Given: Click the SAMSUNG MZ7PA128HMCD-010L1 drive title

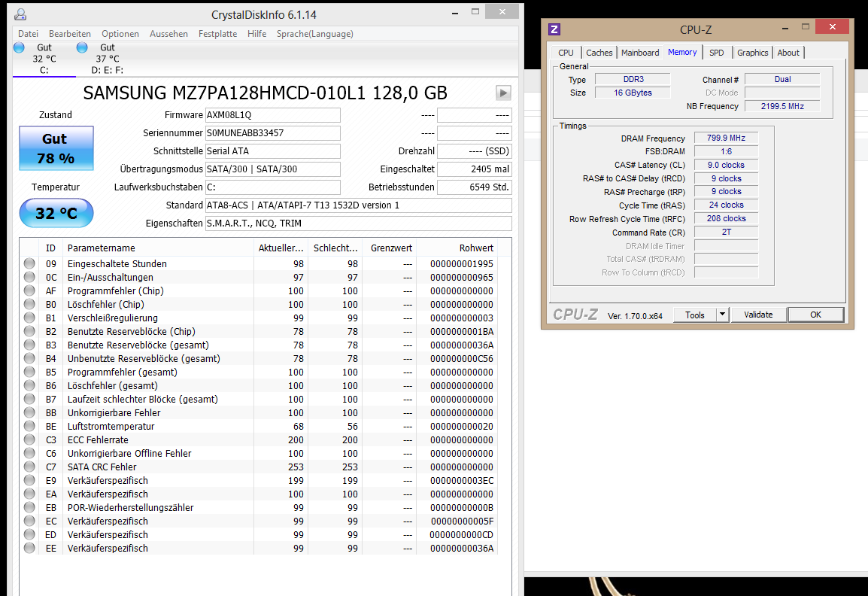Looking at the screenshot, I should (x=266, y=93).
